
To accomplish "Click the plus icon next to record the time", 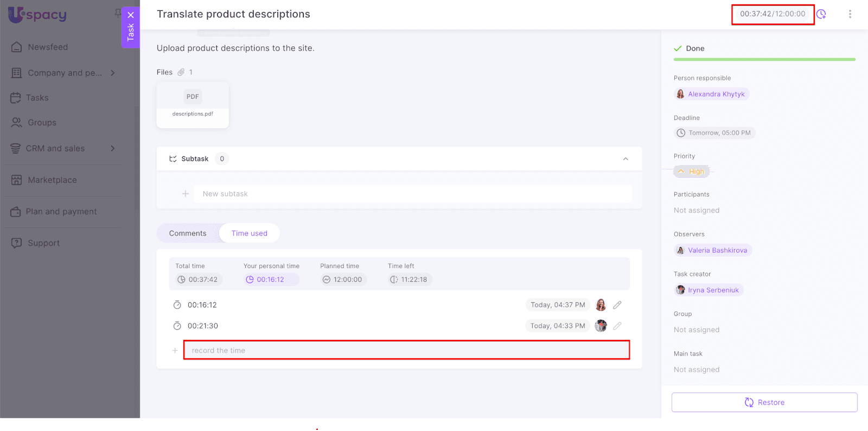I will [175, 351].
